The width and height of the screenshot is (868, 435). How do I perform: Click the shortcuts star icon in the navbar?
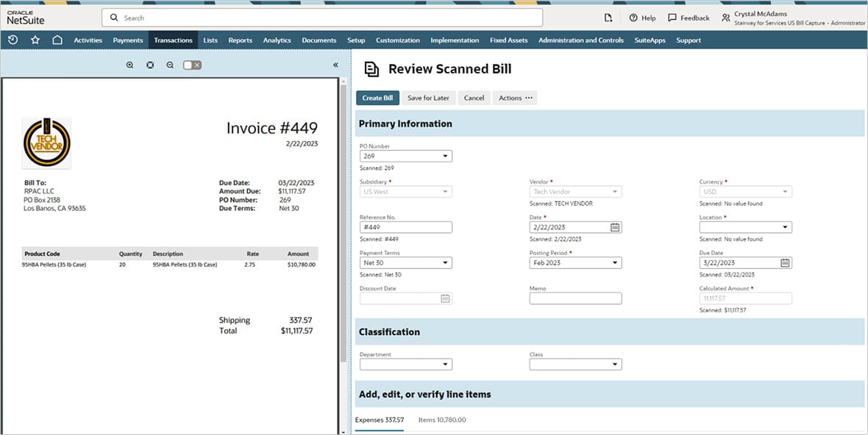pyautogui.click(x=35, y=40)
